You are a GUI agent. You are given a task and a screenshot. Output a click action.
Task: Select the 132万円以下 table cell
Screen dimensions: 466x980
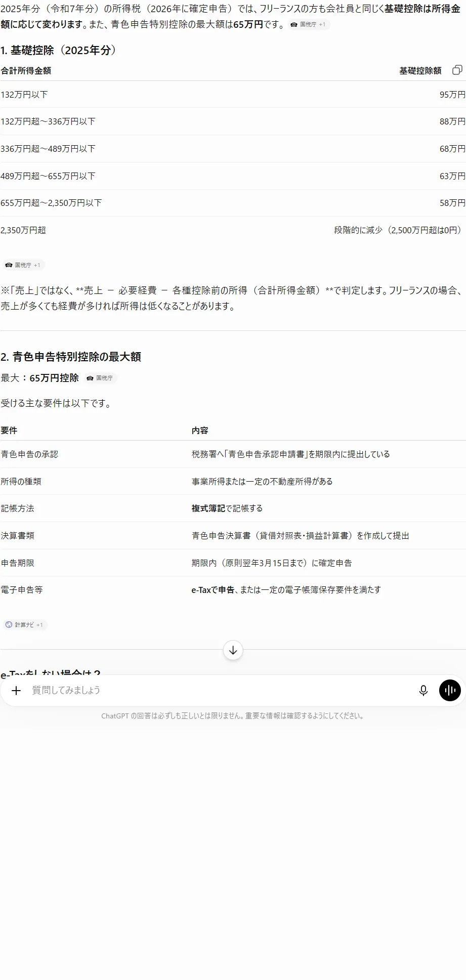click(x=24, y=95)
